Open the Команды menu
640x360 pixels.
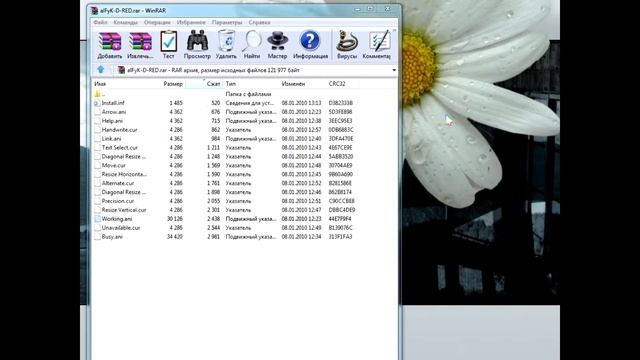pos(126,22)
